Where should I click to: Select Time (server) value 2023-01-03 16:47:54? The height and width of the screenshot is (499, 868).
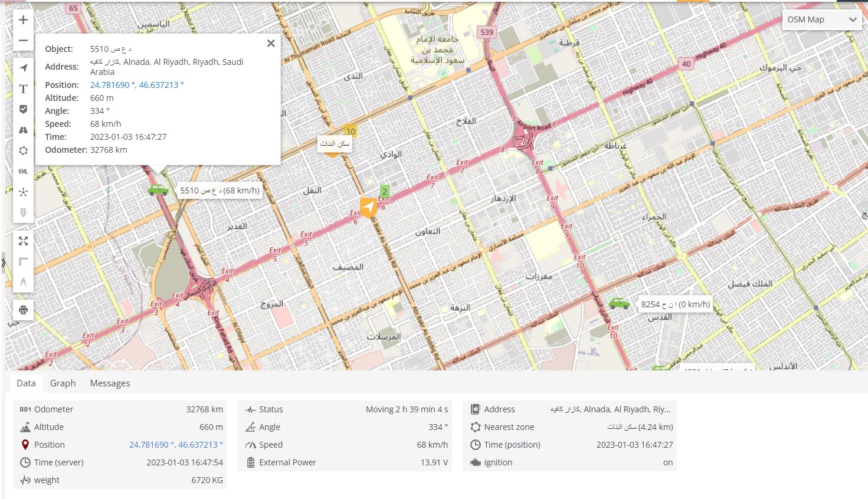(x=185, y=462)
